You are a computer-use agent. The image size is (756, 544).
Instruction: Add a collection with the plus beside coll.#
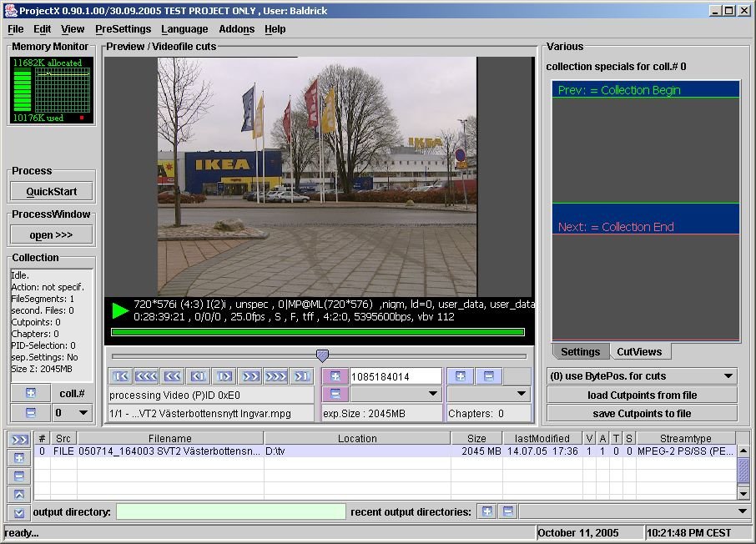pos(30,393)
